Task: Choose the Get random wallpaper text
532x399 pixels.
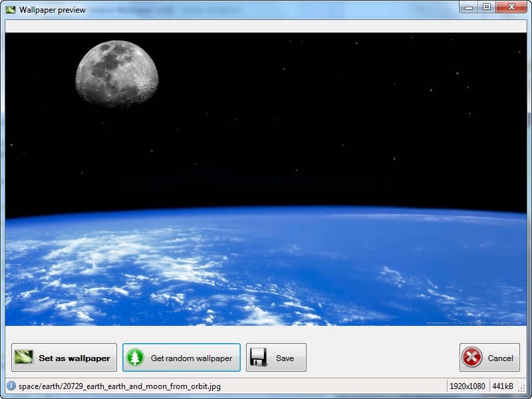Action: (x=192, y=358)
